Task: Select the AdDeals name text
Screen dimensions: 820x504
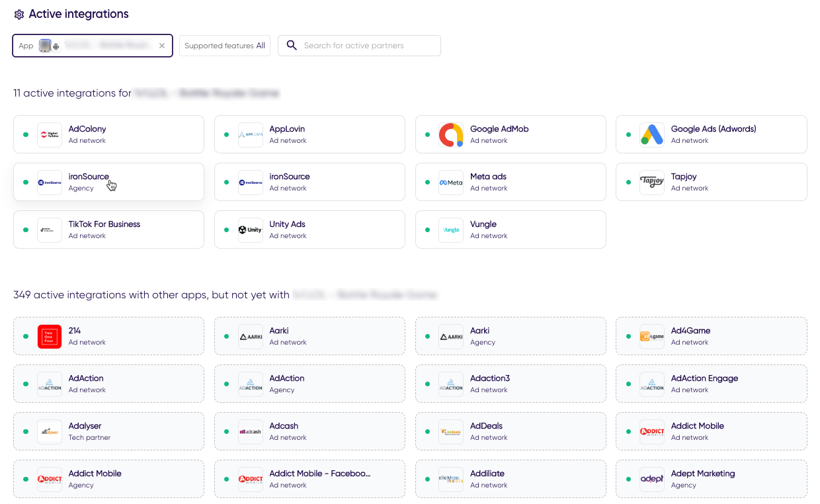Action: 487,426
